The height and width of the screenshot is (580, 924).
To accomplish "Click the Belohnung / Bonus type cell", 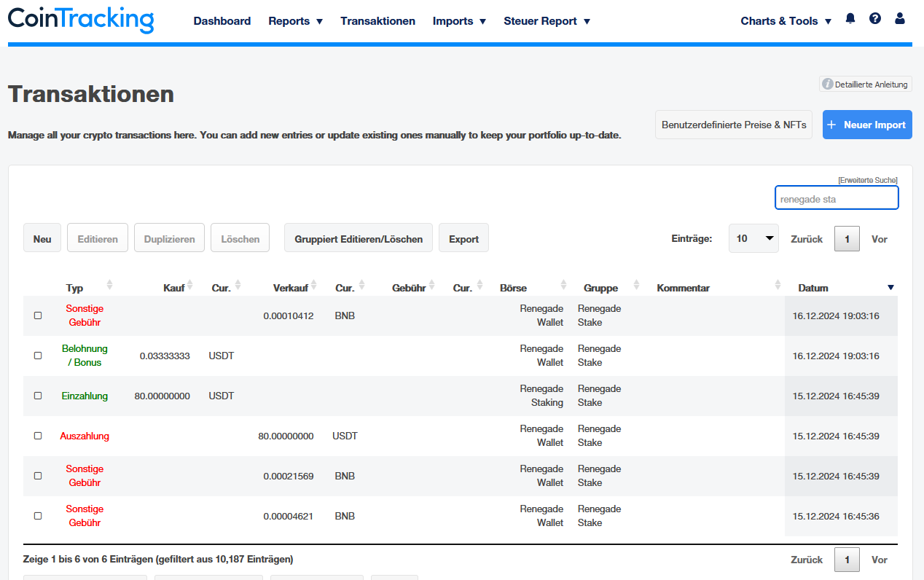I will (85, 356).
